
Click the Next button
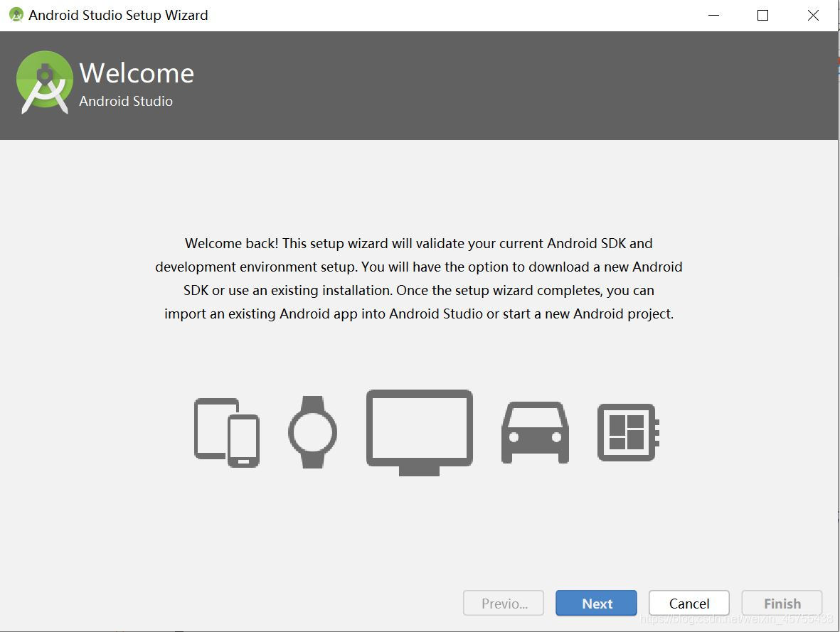596,603
